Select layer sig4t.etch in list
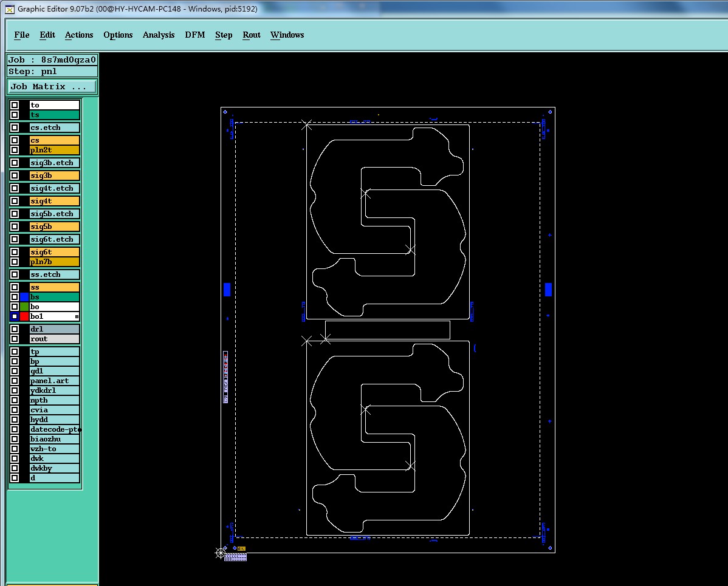Screen dimensions: 728x586 (x=54, y=188)
